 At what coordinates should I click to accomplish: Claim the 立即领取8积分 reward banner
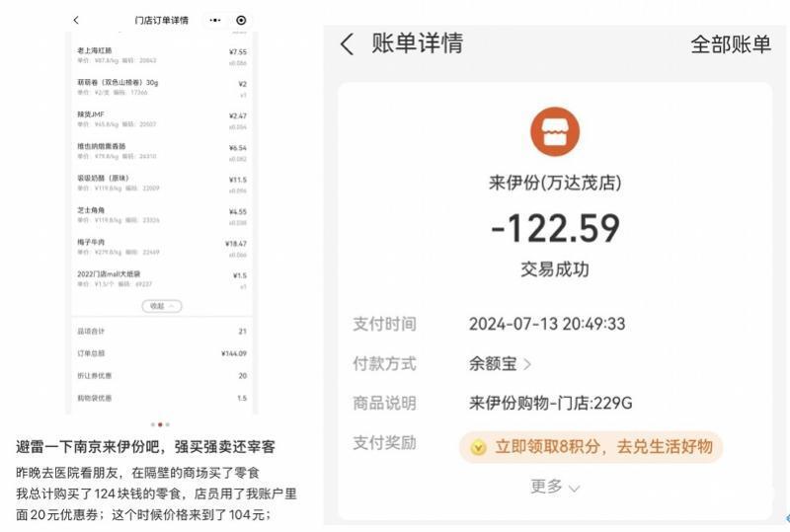591,447
